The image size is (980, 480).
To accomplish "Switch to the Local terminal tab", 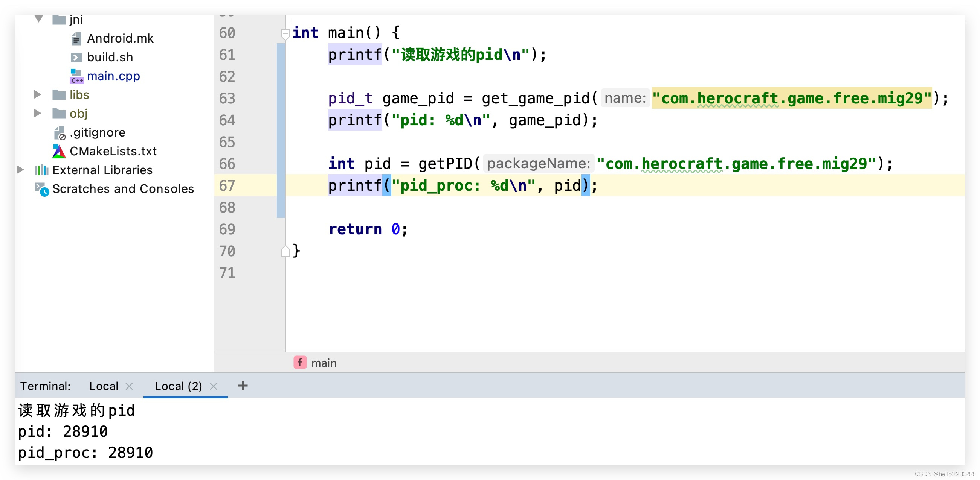I will click(x=104, y=386).
